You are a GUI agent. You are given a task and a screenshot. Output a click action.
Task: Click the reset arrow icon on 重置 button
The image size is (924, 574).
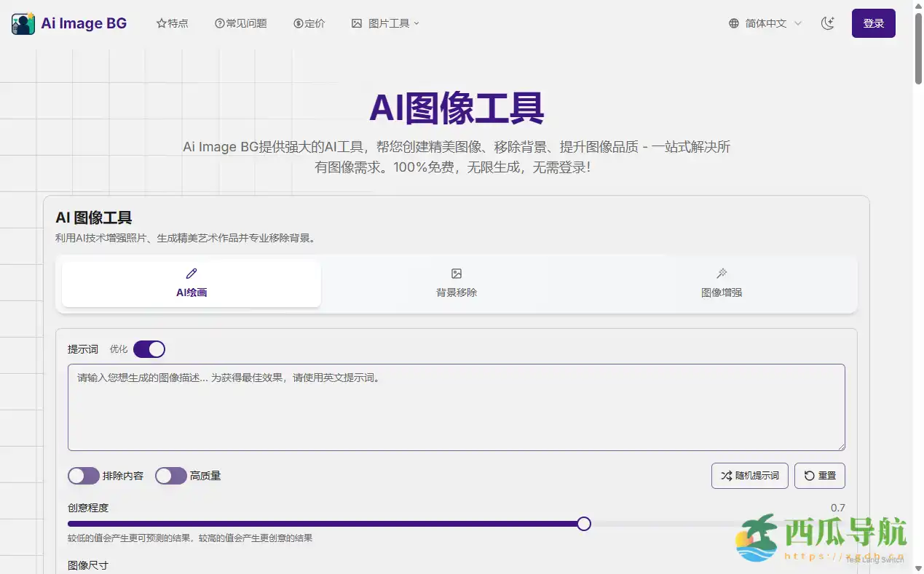pos(808,476)
